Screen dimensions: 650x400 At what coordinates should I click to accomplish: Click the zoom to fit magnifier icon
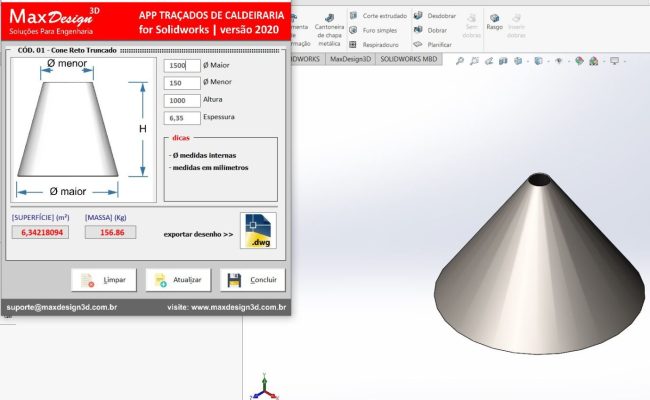tap(459, 60)
